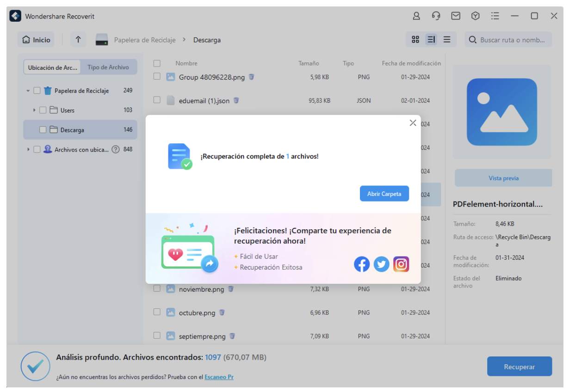The height and width of the screenshot is (392, 569).
Task: Open the title bar list menu icon
Action: [x=495, y=16]
